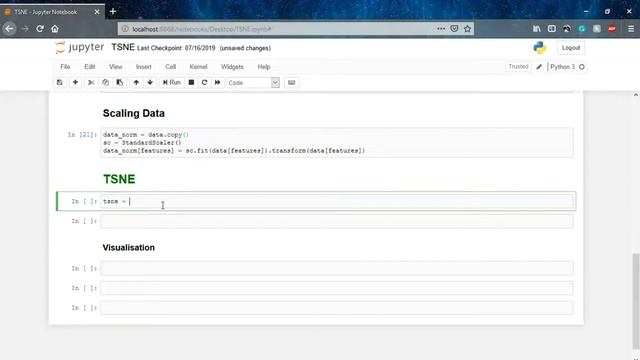Screen dimensions: 640x360
Task: Click the scrollbar up arrow
Action: [636, 95]
